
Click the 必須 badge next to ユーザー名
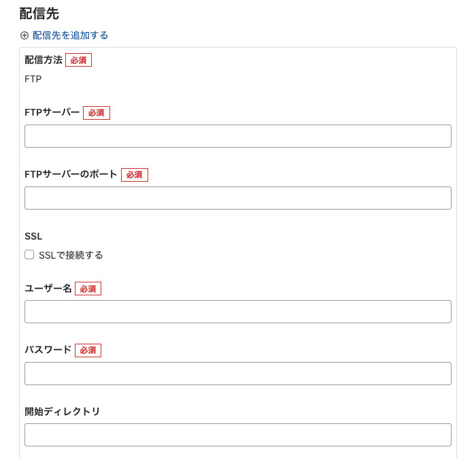point(88,289)
